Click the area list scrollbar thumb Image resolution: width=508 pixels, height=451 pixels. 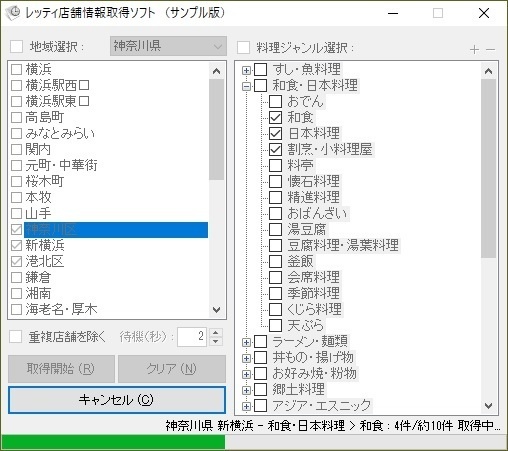tap(216, 129)
